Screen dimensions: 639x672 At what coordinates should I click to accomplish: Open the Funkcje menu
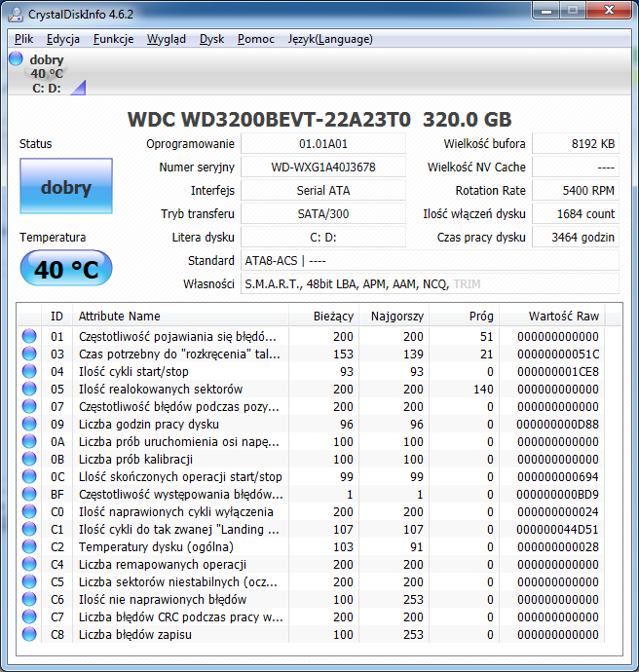coord(113,39)
